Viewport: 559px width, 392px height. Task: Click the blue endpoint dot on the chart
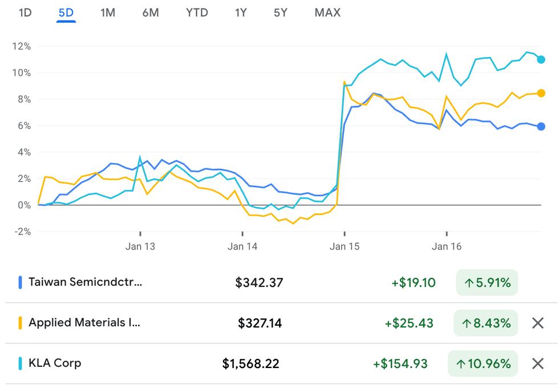tap(541, 126)
